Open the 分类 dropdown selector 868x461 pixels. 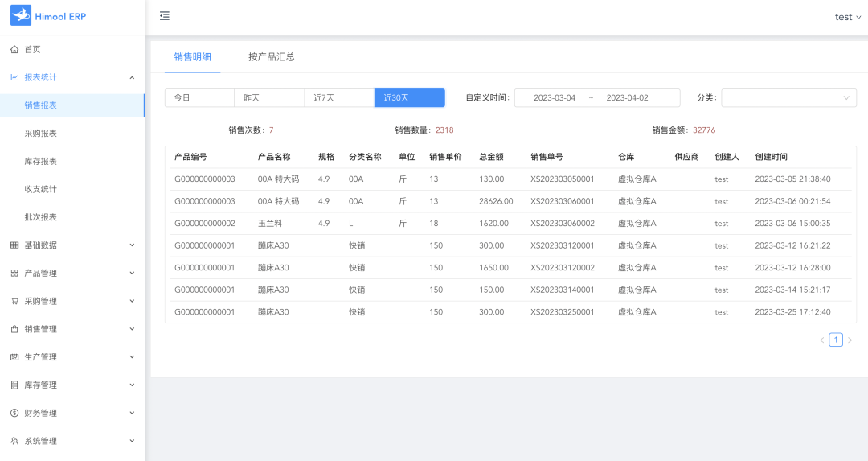[x=788, y=98]
